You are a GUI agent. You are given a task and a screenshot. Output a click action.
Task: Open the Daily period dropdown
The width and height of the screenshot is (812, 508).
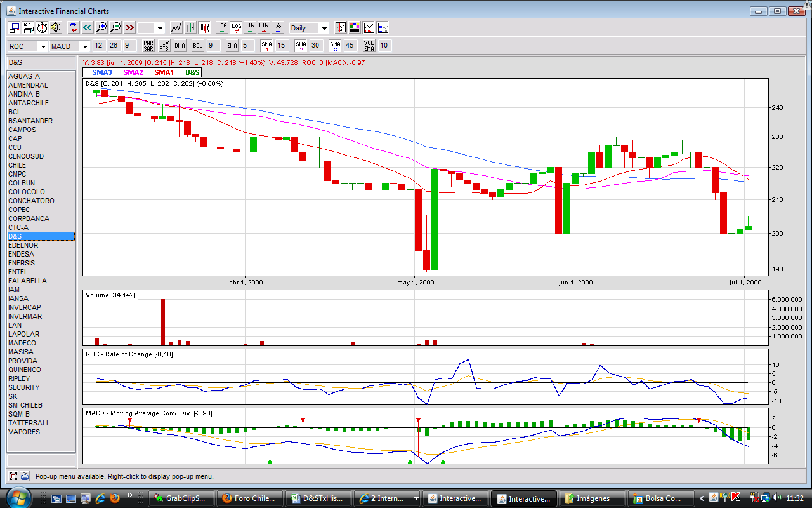(x=309, y=28)
